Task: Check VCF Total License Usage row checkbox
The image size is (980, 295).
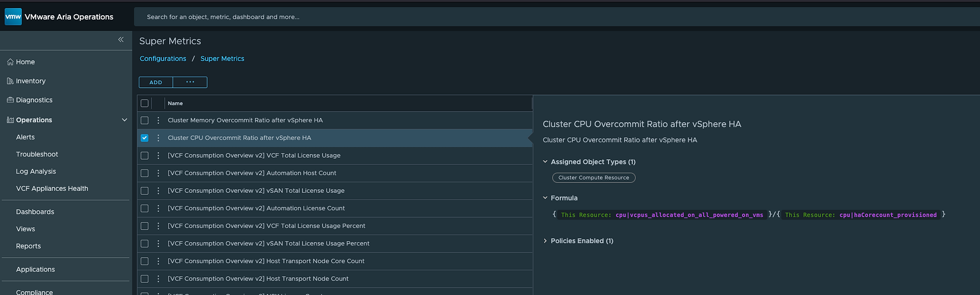Action: (144, 156)
